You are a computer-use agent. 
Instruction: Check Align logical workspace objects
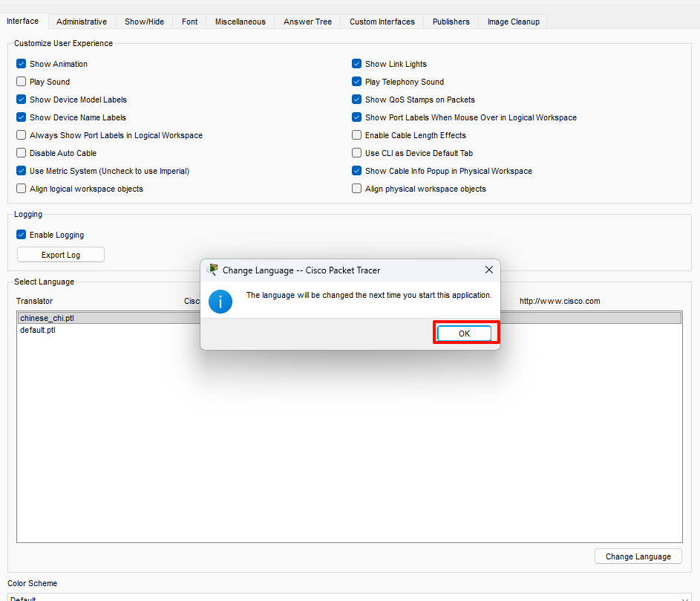tap(21, 189)
